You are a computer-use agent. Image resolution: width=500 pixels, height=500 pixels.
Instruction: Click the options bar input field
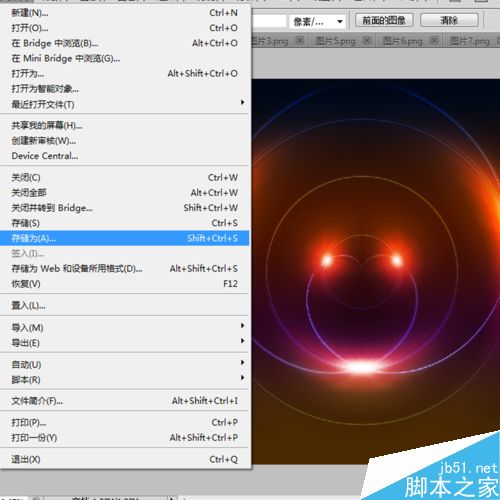click(269, 21)
